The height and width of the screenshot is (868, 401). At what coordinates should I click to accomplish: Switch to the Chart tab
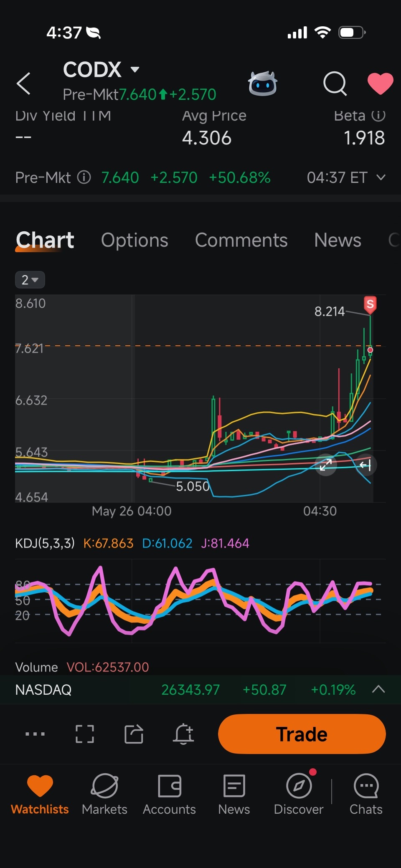45,240
